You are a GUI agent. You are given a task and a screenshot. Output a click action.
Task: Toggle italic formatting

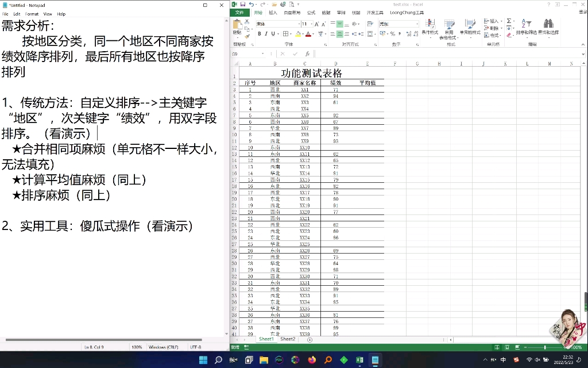click(x=266, y=34)
